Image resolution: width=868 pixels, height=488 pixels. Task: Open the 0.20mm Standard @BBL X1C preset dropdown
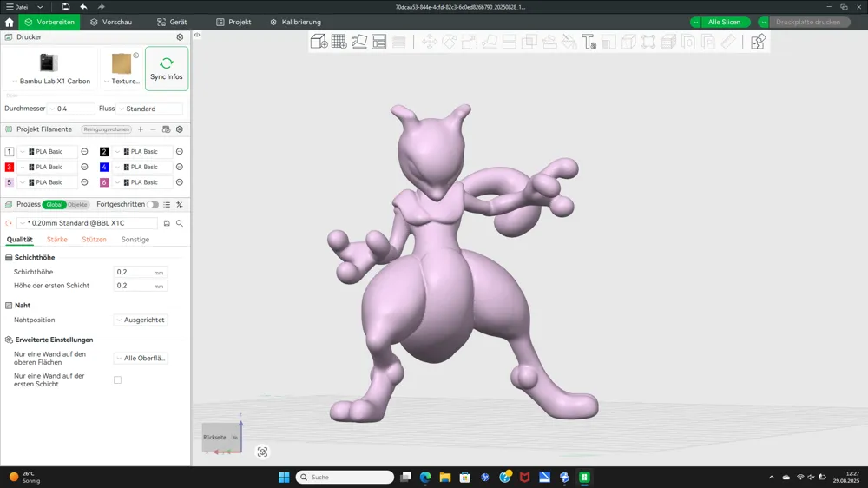click(x=88, y=223)
